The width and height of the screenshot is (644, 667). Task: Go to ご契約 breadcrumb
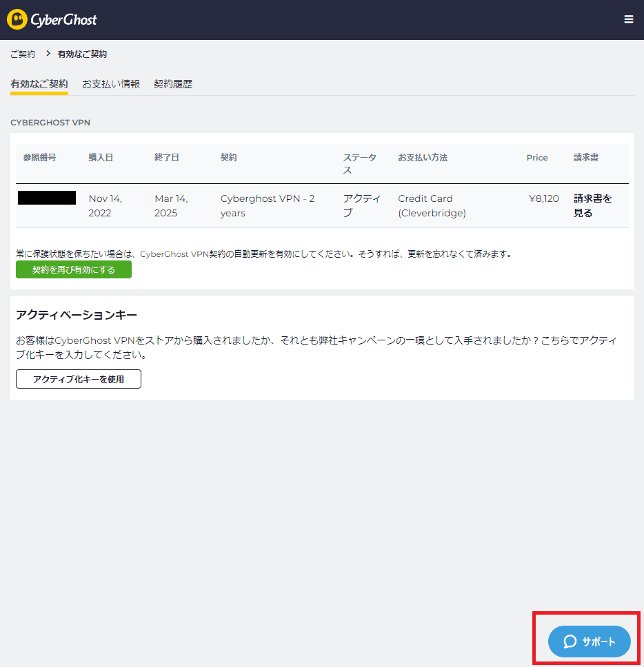pyautogui.click(x=23, y=54)
